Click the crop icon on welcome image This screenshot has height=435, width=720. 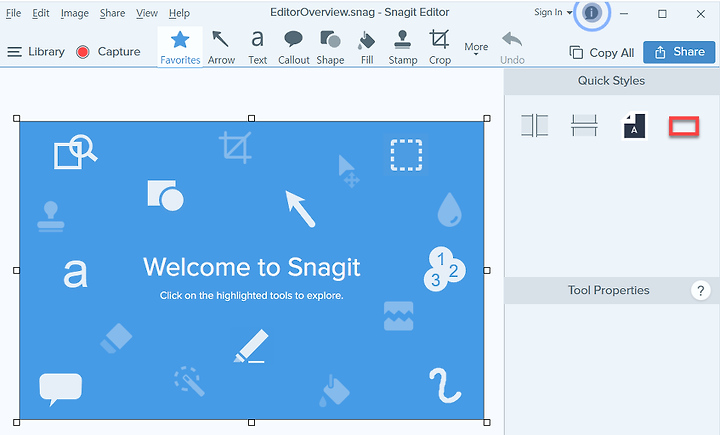click(235, 147)
